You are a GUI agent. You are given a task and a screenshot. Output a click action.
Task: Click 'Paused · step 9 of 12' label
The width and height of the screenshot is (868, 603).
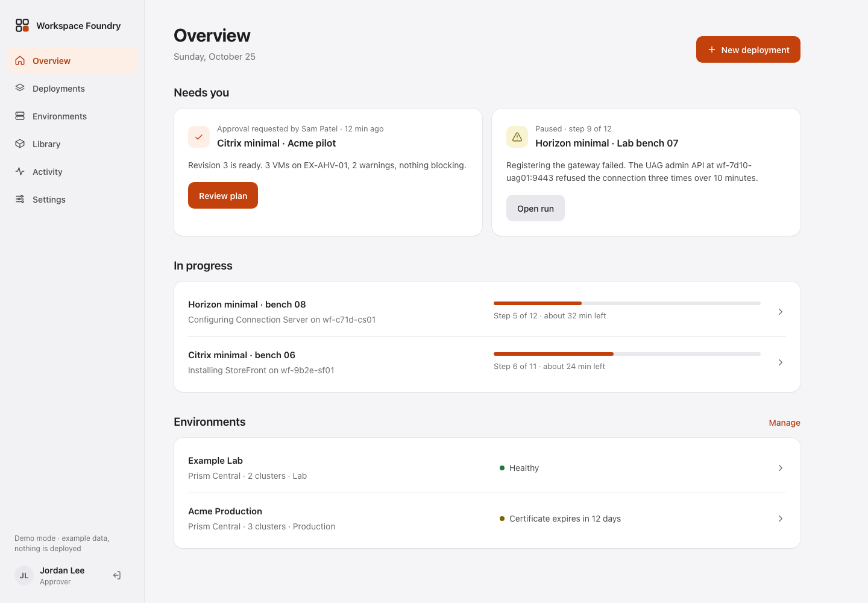coord(573,128)
